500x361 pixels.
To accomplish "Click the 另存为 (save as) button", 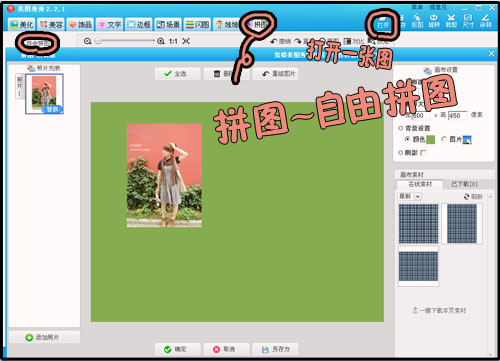I will (x=275, y=349).
